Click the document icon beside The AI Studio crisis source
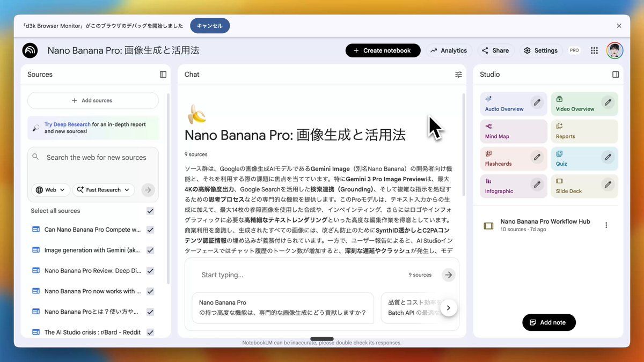The image size is (644, 362). [36, 332]
